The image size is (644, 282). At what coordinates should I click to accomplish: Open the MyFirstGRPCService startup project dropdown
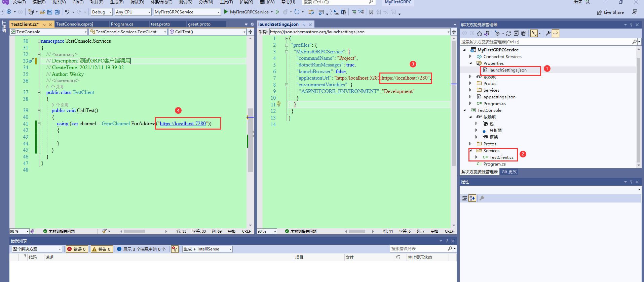(x=187, y=12)
